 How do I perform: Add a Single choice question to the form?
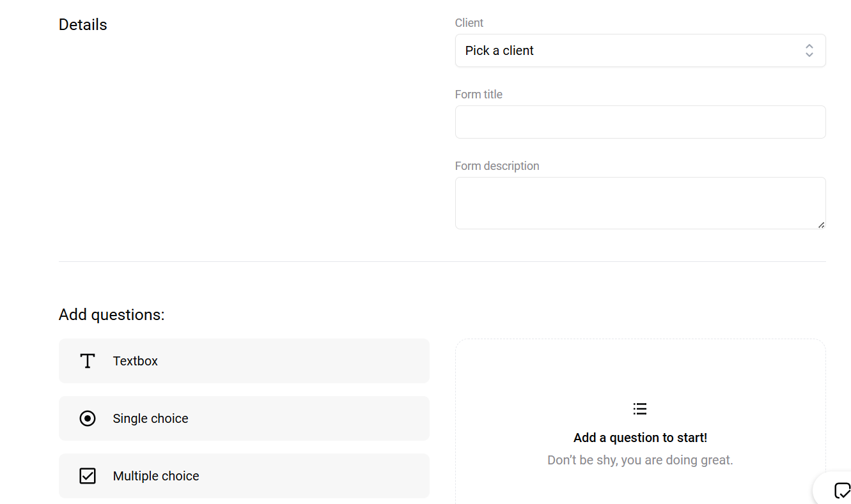pos(244,418)
